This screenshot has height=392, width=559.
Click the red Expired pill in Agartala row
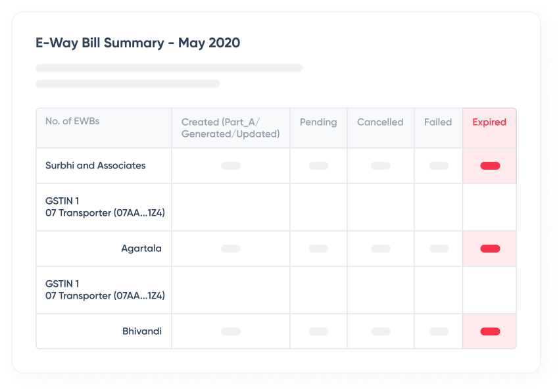click(x=490, y=249)
